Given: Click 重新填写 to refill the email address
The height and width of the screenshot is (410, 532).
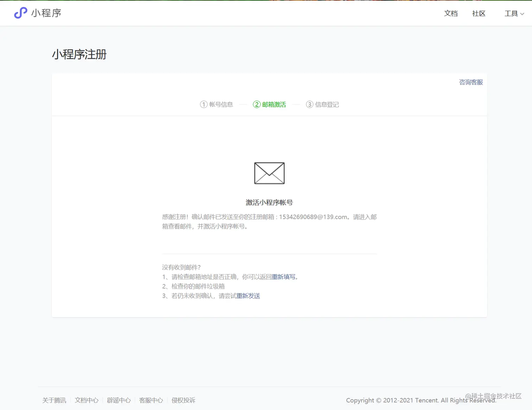Looking at the screenshot, I should click(x=284, y=277).
